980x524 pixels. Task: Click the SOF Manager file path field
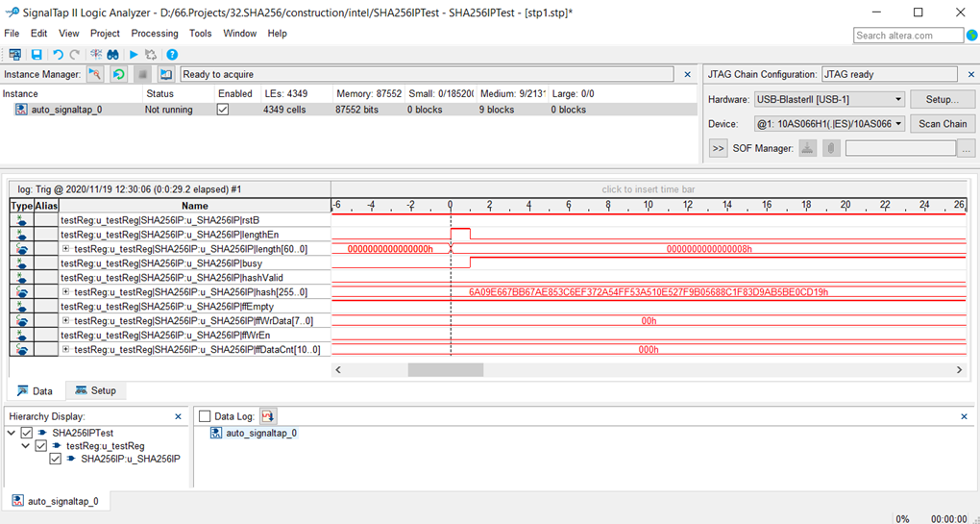(900, 148)
